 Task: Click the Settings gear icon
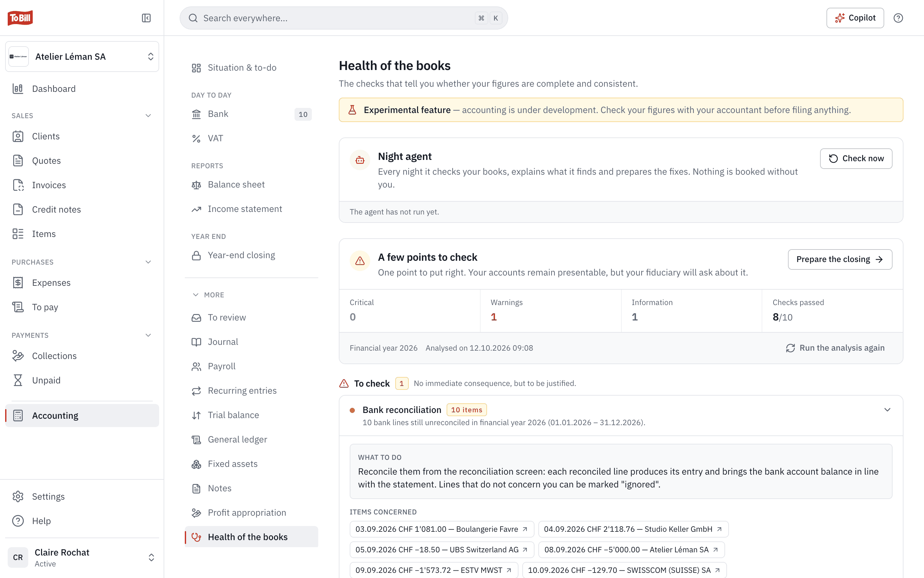pyautogui.click(x=18, y=496)
